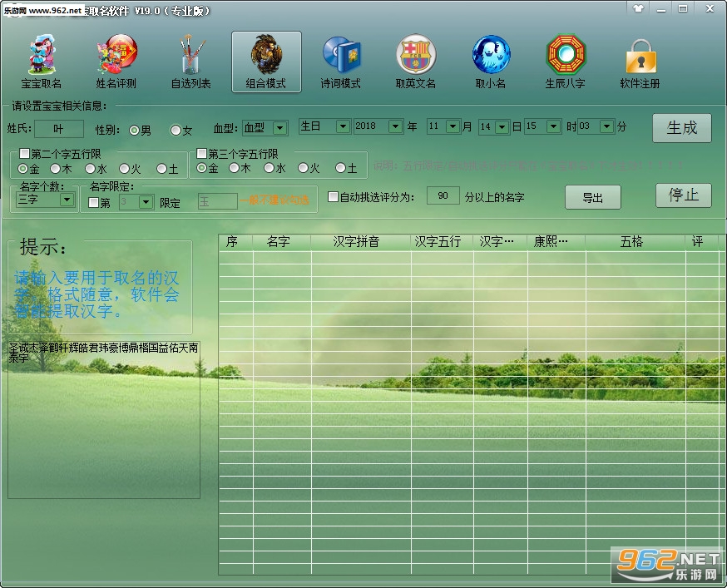Click the 姓氏 surname input field
The height and width of the screenshot is (588, 727).
(59, 128)
